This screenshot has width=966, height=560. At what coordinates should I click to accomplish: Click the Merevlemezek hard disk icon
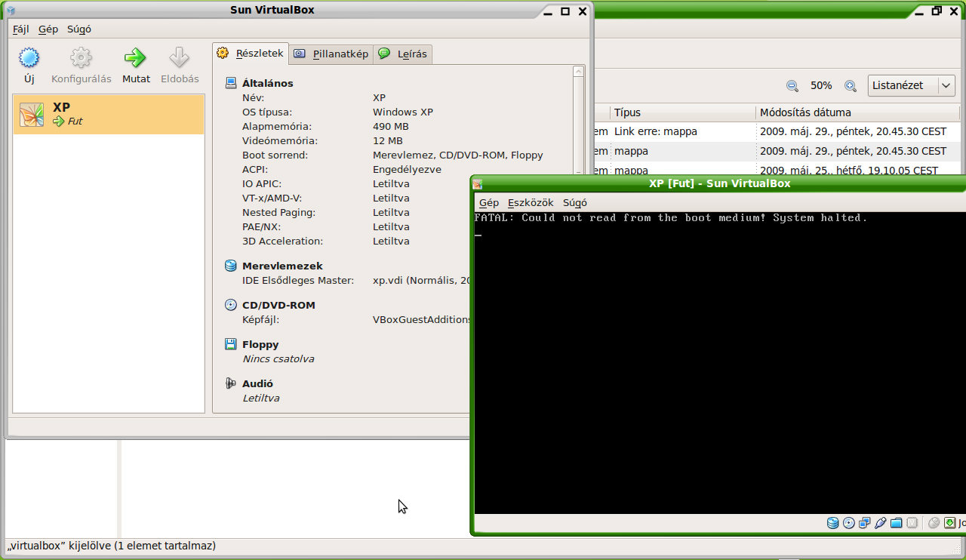click(231, 266)
